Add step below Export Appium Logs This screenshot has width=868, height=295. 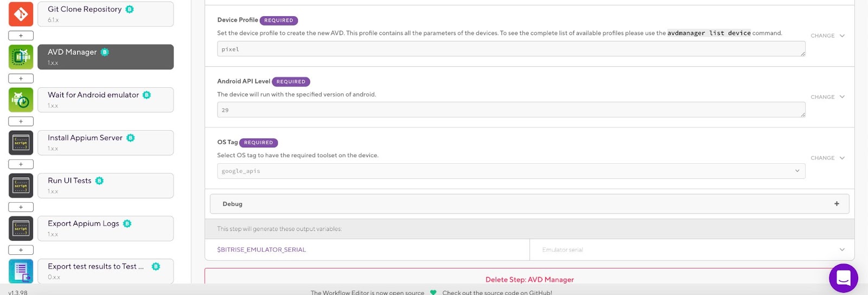tap(21, 250)
